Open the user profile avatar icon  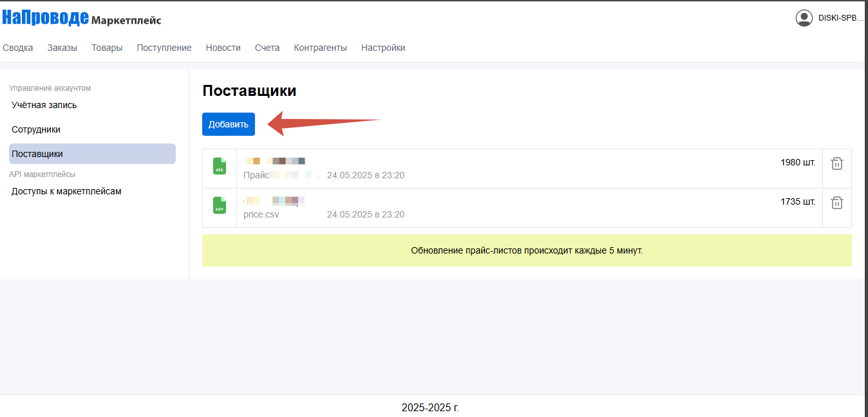pyautogui.click(x=804, y=18)
